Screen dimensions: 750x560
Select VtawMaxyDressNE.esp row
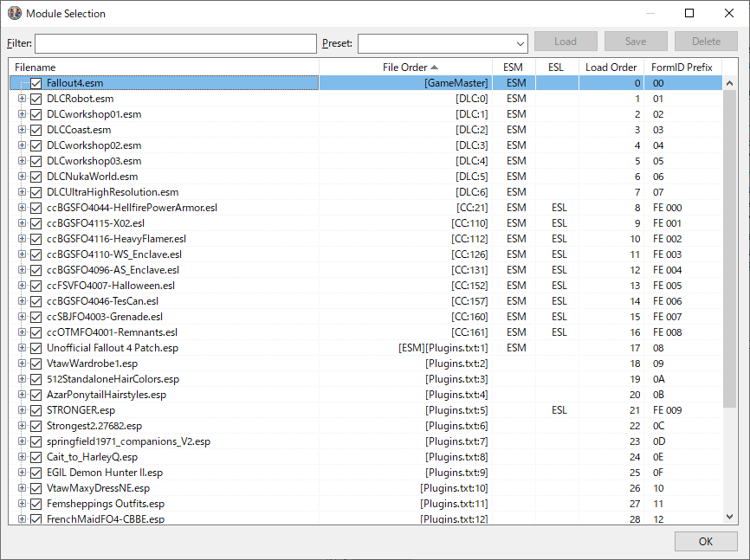[366, 488]
